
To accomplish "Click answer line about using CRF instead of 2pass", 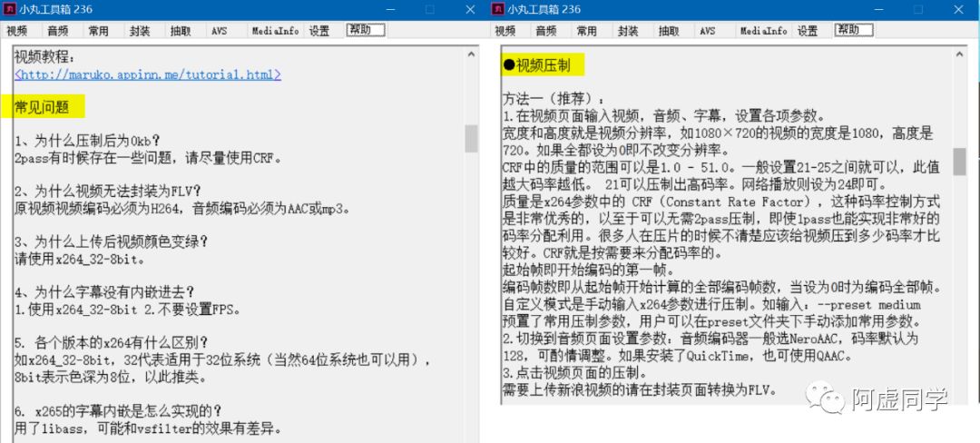I will tap(148, 157).
